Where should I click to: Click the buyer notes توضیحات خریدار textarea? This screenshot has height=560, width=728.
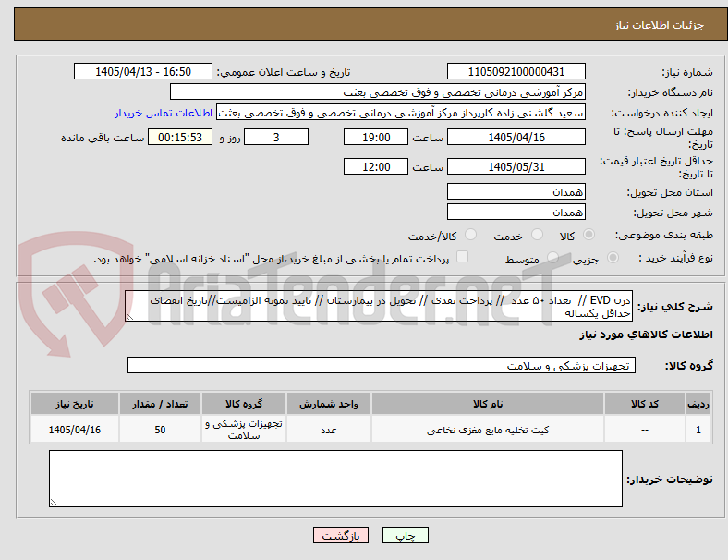335,479
